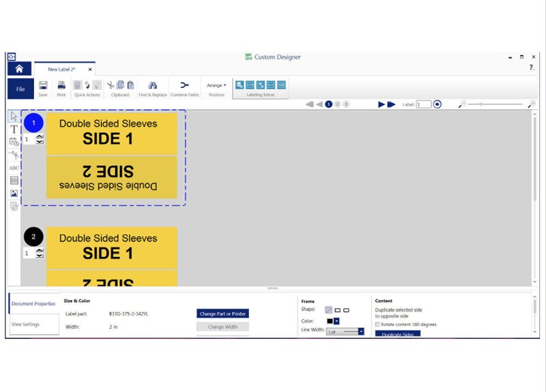Click the zoom slider handle
The image size is (546, 392).
[x=480, y=104]
